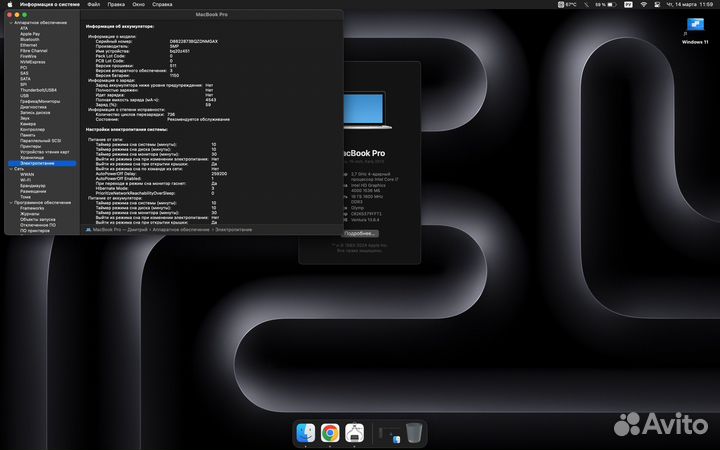Viewport: 720px width, 450px height.
Task: Click MacBook Pro — Дмитрий in the path bar
Action: (x=120, y=230)
